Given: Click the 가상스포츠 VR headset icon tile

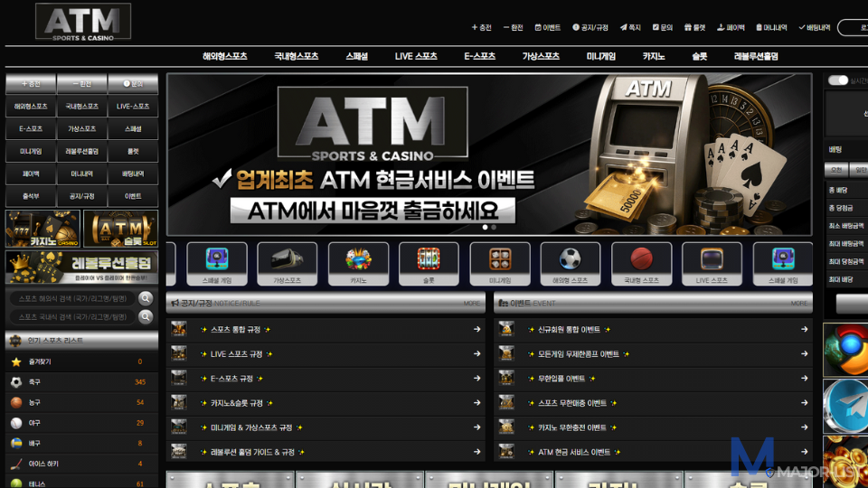Looking at the screenshot, I should point(287,263).
